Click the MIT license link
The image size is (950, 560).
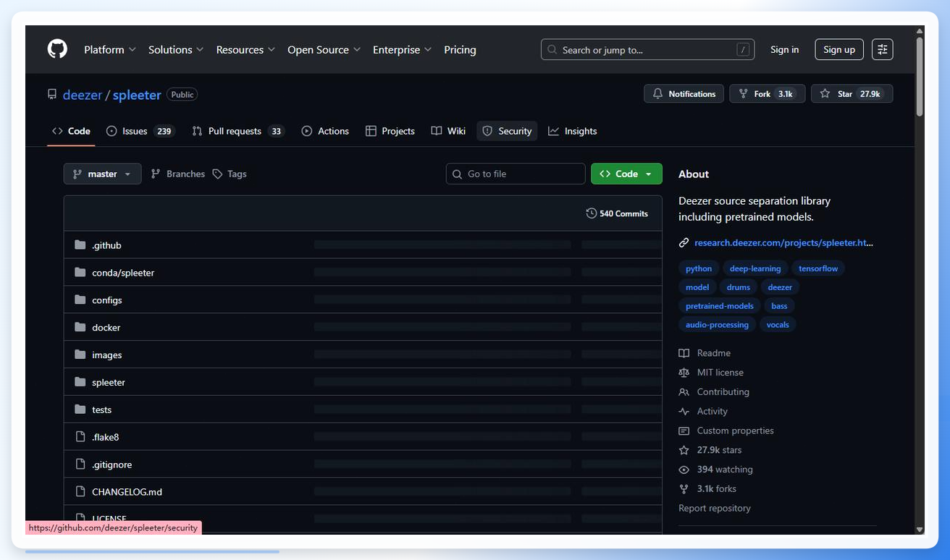coord(720,373)
